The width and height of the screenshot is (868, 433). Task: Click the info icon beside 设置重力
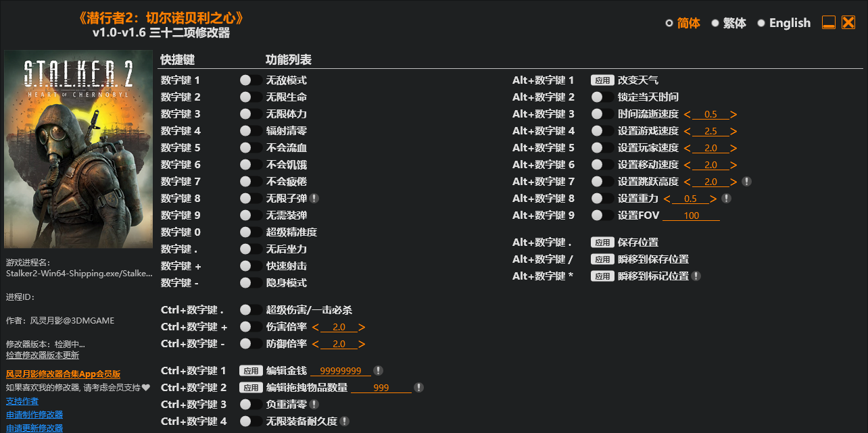pyautogui.click(x=727, y=199)
